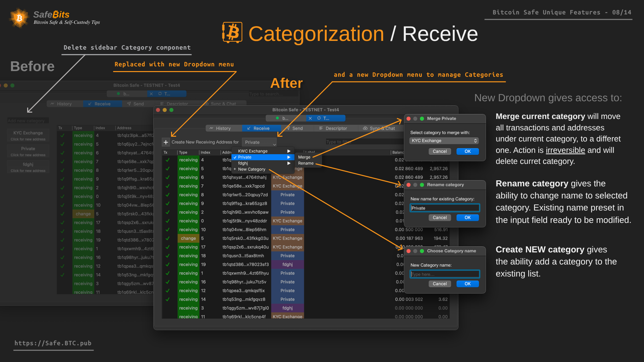The height and width of the screenshot is (362, 644).
Task: Click Tx checkmark for address tb1qtd386...v78023sf3
Action: [167, 264]
